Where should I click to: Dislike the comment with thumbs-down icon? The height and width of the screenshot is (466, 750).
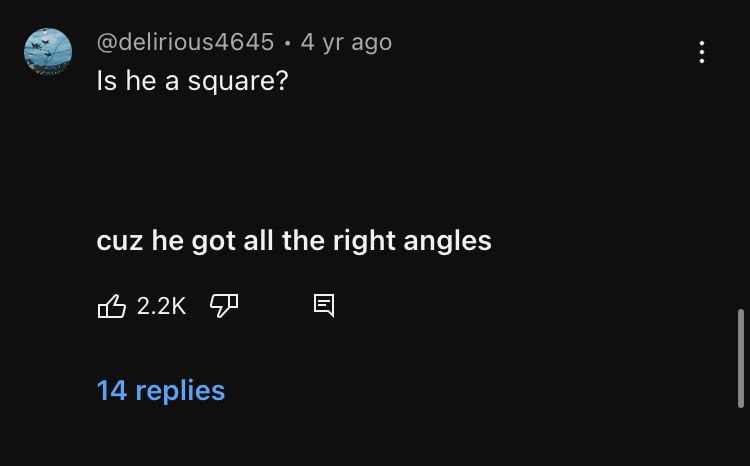[x=222, y=306]
